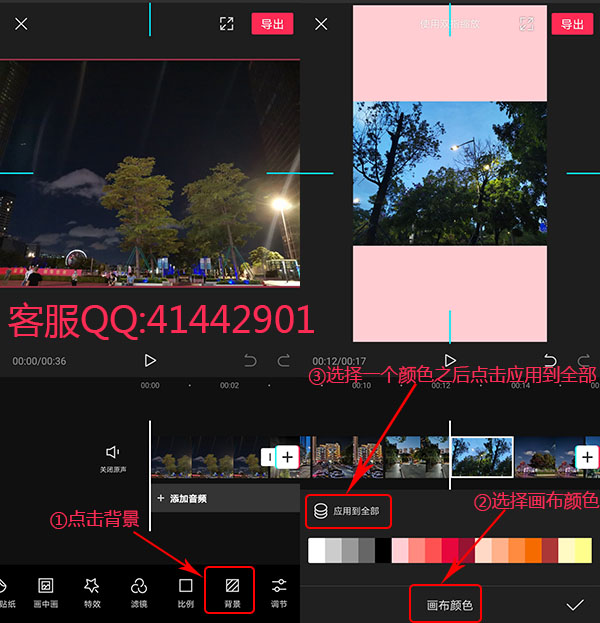600x623 pixels.
Task: Open the transition marker between night-scene clips
Action: (269, 457)
